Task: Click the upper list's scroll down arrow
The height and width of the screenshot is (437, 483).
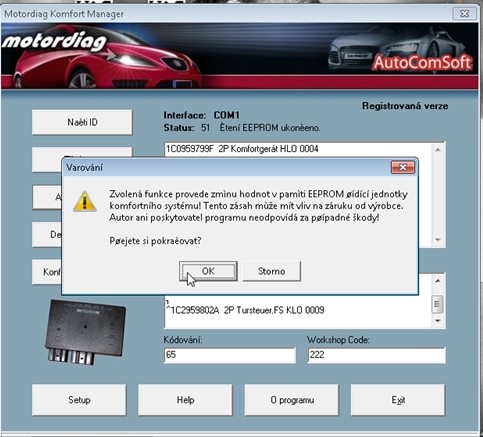Action: point(438,240)
